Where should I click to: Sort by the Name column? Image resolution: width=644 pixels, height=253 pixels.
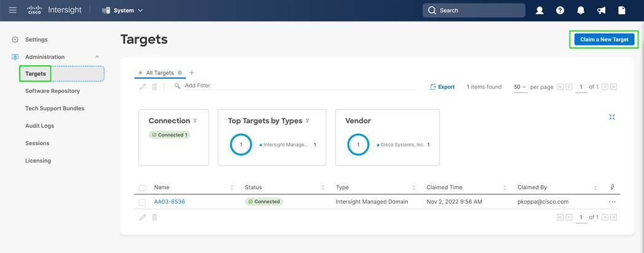click(x=232, y=187)
